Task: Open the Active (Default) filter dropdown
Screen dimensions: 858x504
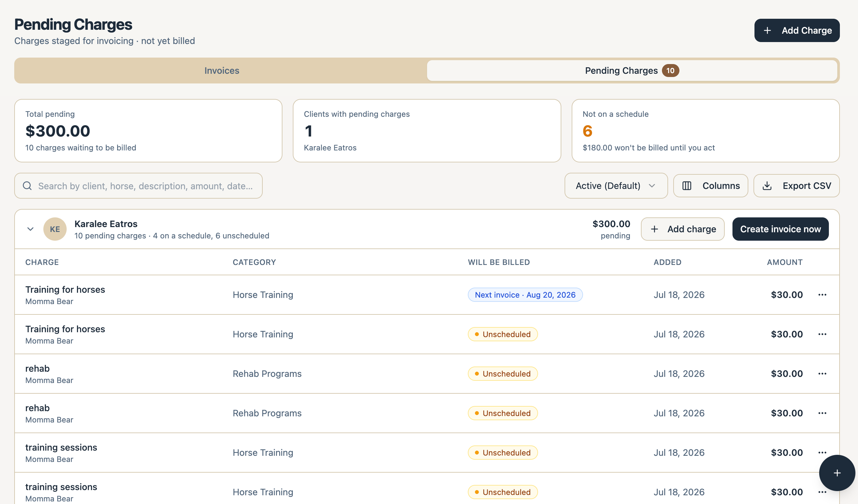Action: click(x=616, y=186)
